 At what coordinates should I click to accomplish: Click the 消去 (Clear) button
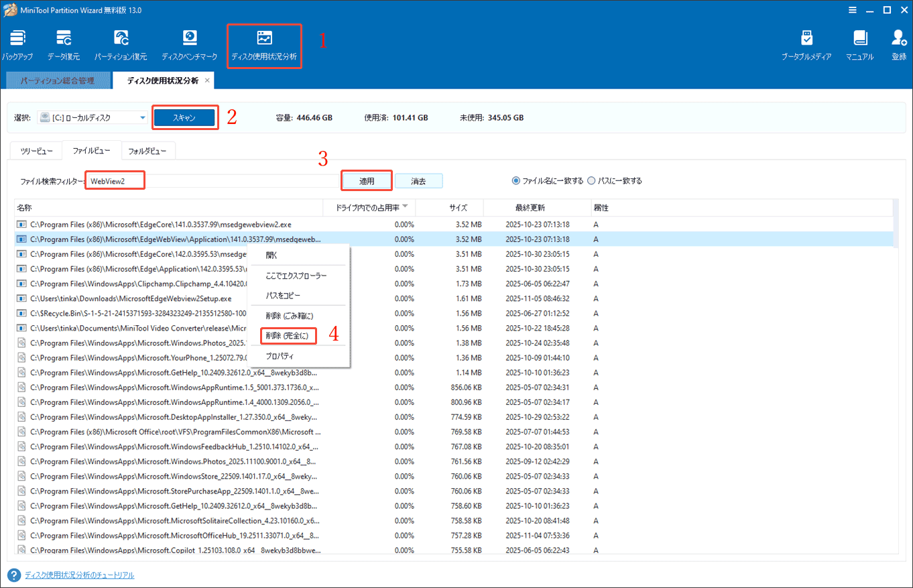click(418, 180)
